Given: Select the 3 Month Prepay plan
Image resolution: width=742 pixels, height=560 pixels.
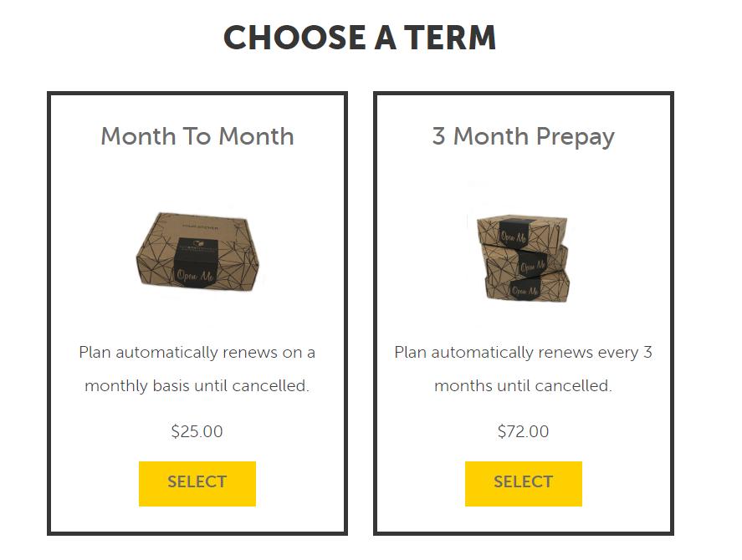Looking at the screenshot, I should (524, 483).
